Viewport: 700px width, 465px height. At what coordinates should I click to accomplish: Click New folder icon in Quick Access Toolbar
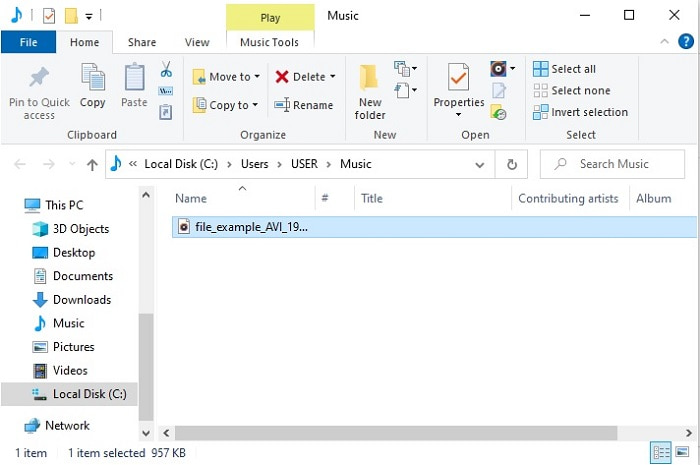click(71, 16)
